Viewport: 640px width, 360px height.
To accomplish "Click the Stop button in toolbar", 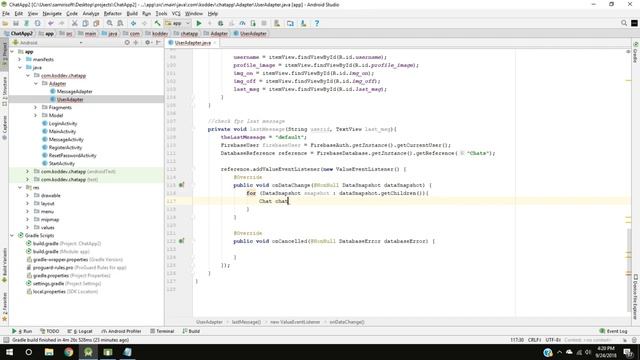I will click(x=264, y=23).
